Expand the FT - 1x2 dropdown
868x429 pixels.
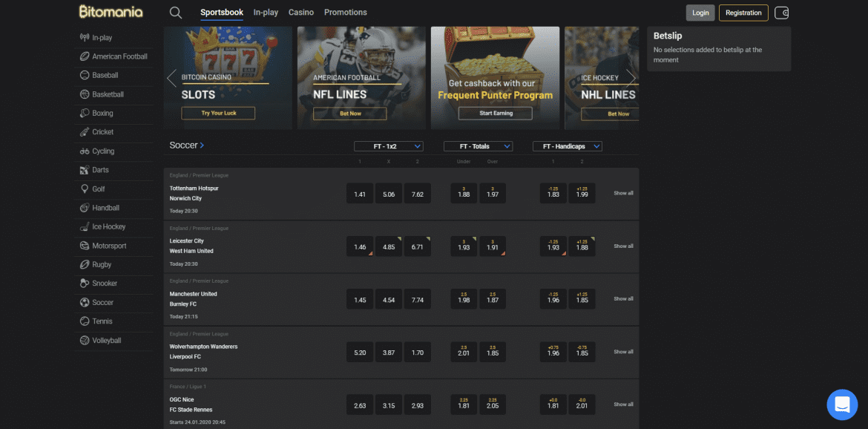388,146
